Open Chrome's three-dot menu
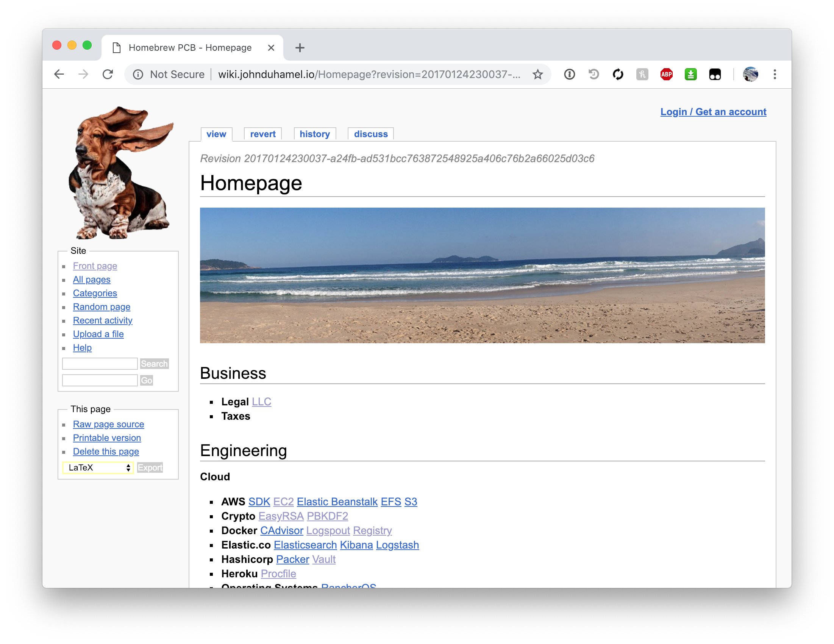Image resolution: width=834 pixels, height=644 pixels. 775,74
